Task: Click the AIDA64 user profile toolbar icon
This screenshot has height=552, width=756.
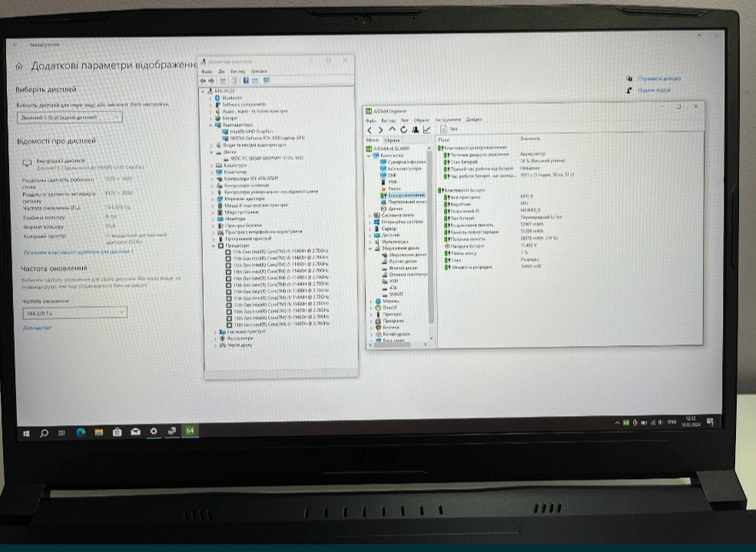Action: 416,130
